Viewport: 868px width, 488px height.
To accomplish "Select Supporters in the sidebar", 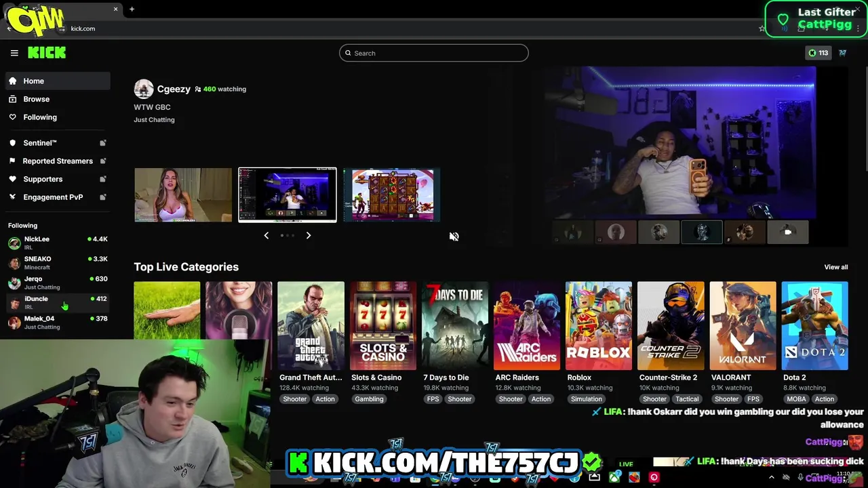I will click(x=58, y=179).
